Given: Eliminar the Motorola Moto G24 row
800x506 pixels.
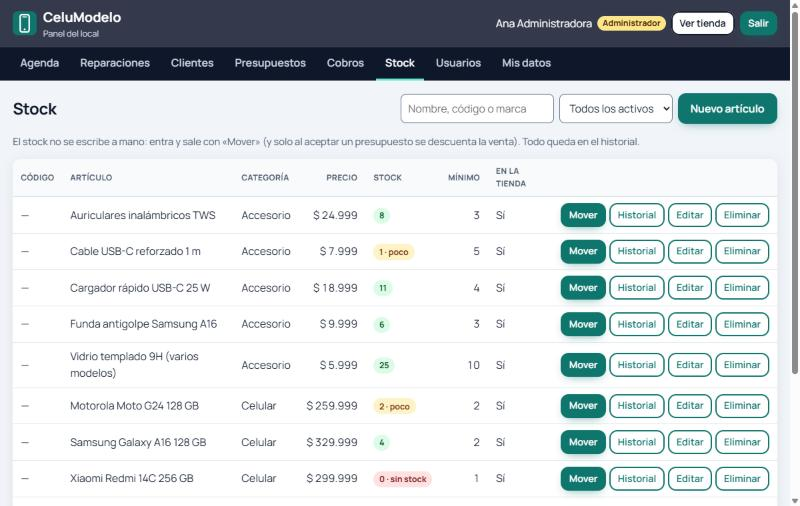Looking at the screenshot, I should click(x=742, y=406).
